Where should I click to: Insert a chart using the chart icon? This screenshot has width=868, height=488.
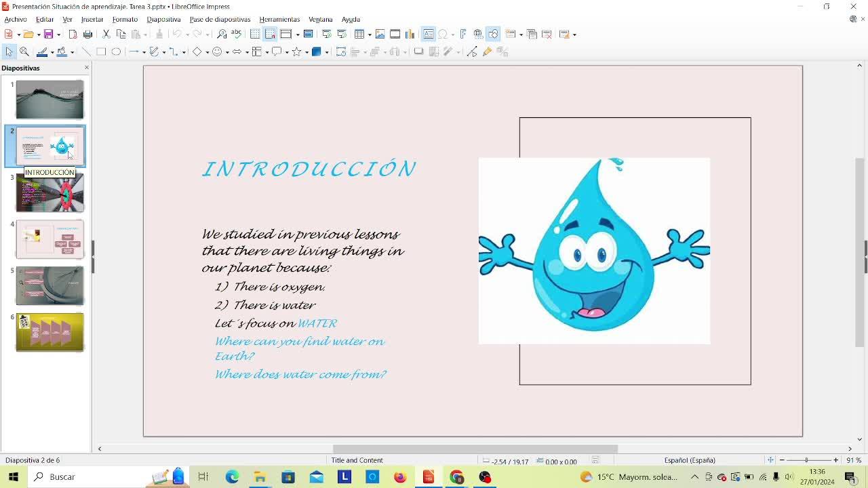click(410, 34)
